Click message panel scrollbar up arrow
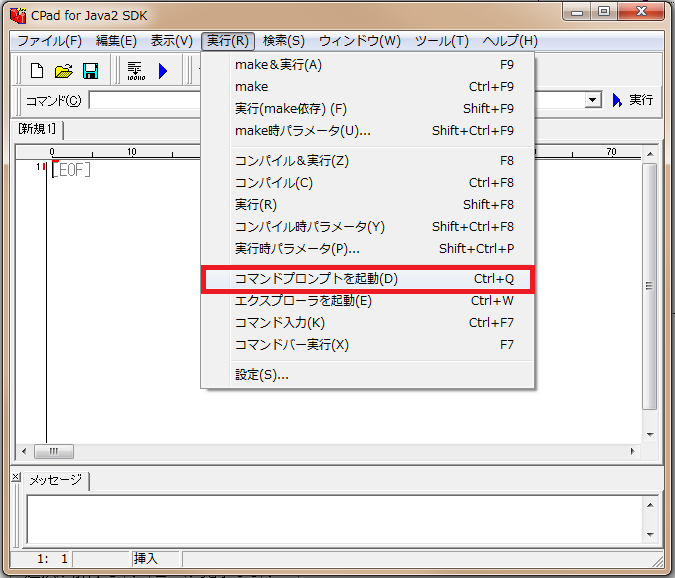The width and height of the screenshot is (675, 578). click(650, 505)
